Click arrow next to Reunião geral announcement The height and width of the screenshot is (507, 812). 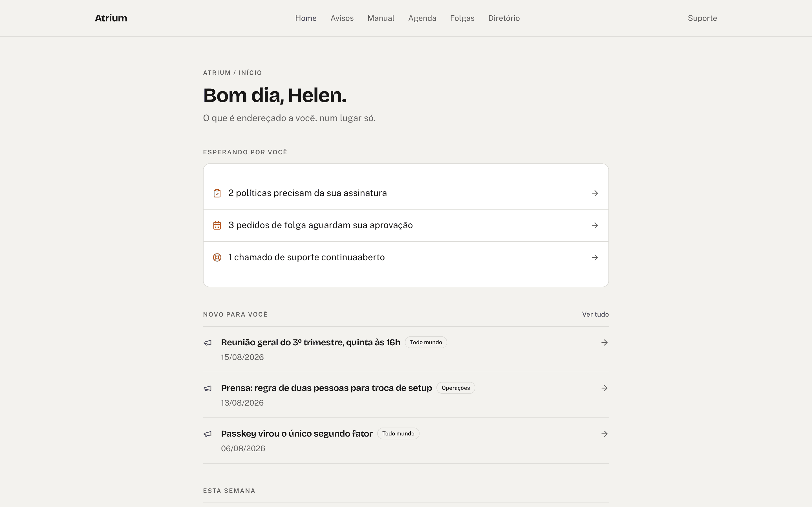pos(604,342)
